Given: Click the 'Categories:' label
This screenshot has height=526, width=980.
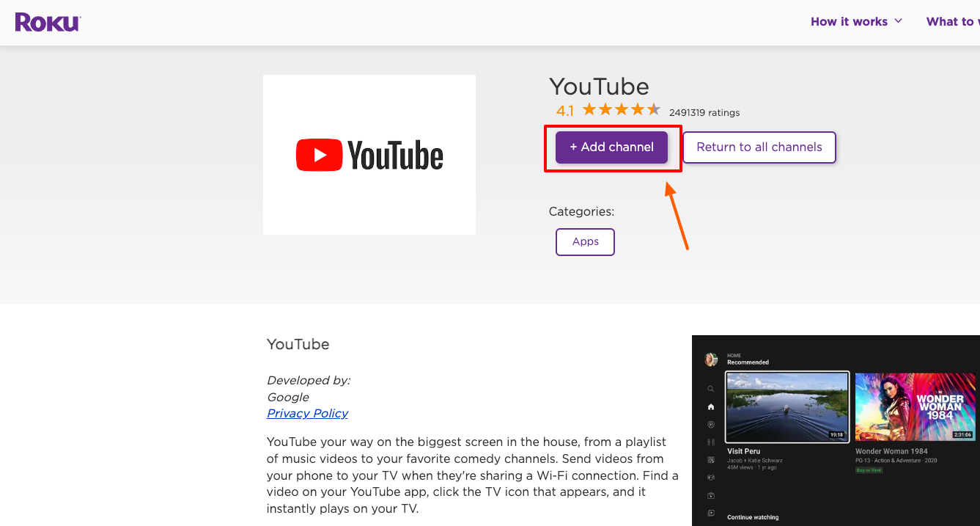Looking at the screenshot, I should pyautogui.click(x=581, y=211).
